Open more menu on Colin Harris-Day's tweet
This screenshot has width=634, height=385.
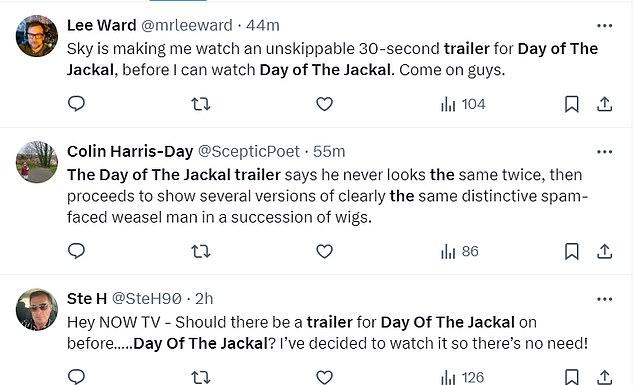[x=604, y=152]
